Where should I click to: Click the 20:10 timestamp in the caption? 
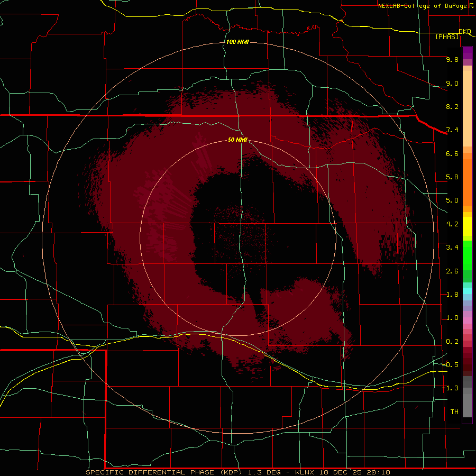click(378, 472)
